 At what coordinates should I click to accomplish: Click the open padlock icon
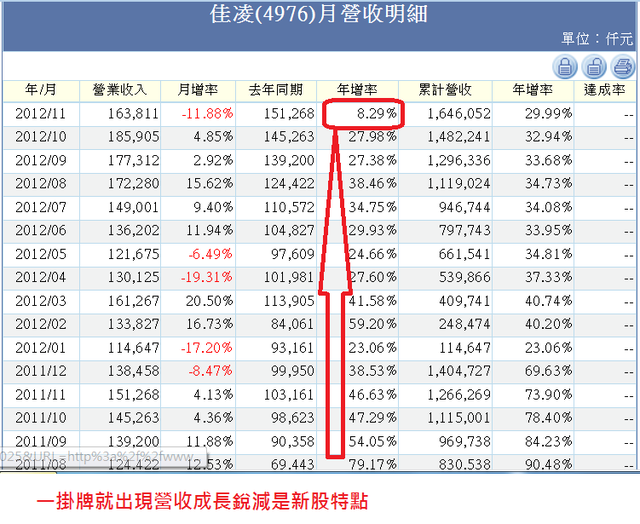(x=594, y=67)
